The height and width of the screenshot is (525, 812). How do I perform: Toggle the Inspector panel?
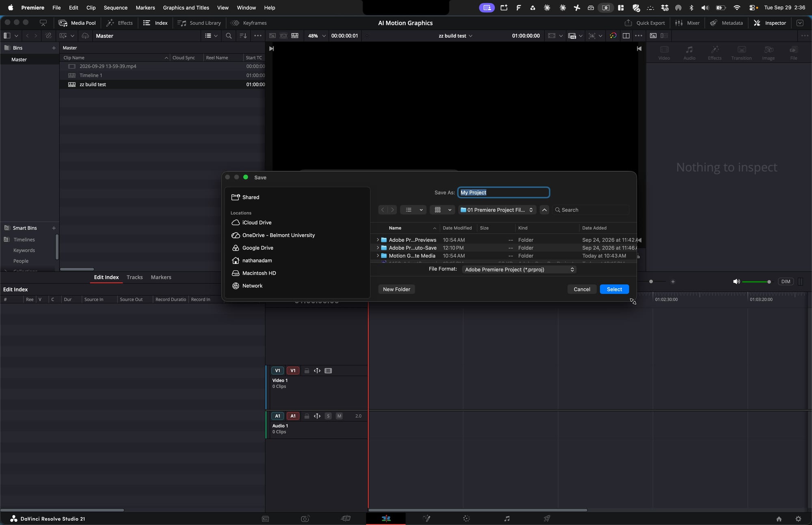click(770, 23)
